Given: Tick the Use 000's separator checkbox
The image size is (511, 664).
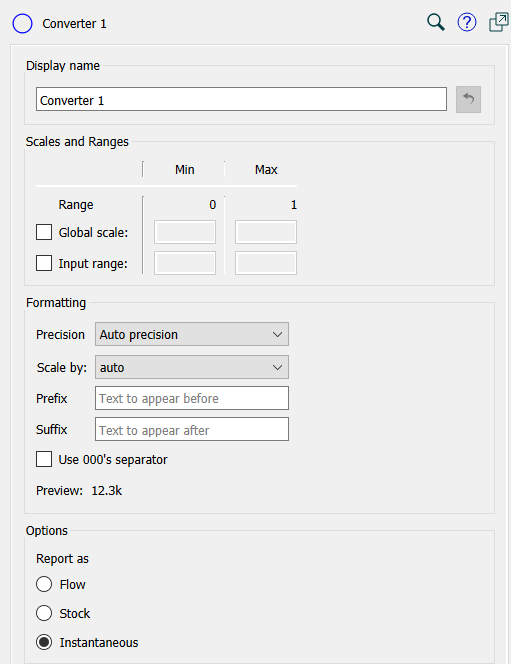Looking at the screenshot, I should point(44,459).
